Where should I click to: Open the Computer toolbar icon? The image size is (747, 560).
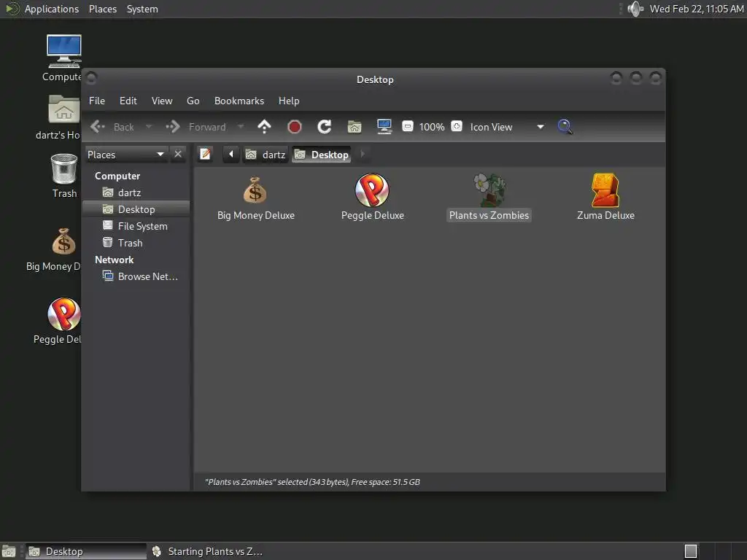(384, 127)
